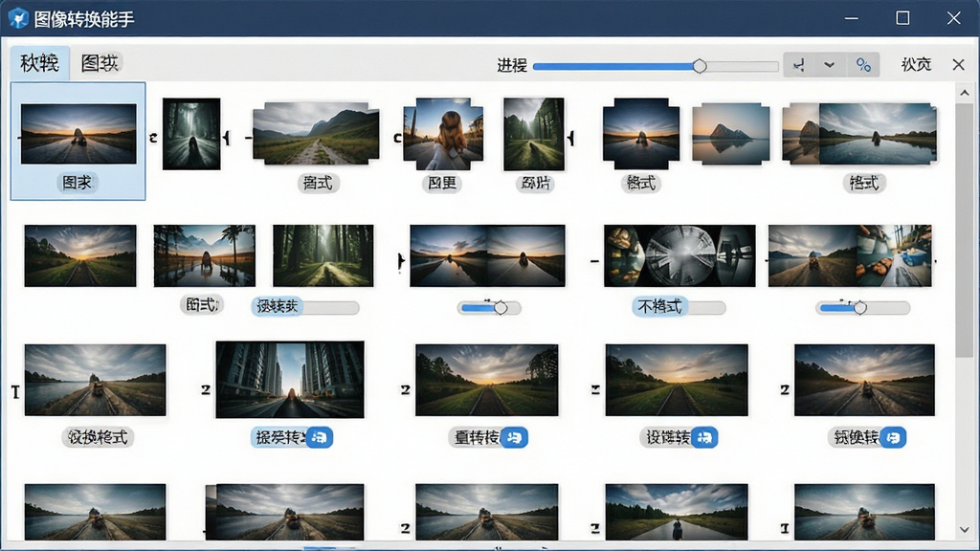Click the label below the lake-and-palms thumbnail
The width and height of the screenshot is (980, 551).
pyautogui.click(x=201, y=305)
